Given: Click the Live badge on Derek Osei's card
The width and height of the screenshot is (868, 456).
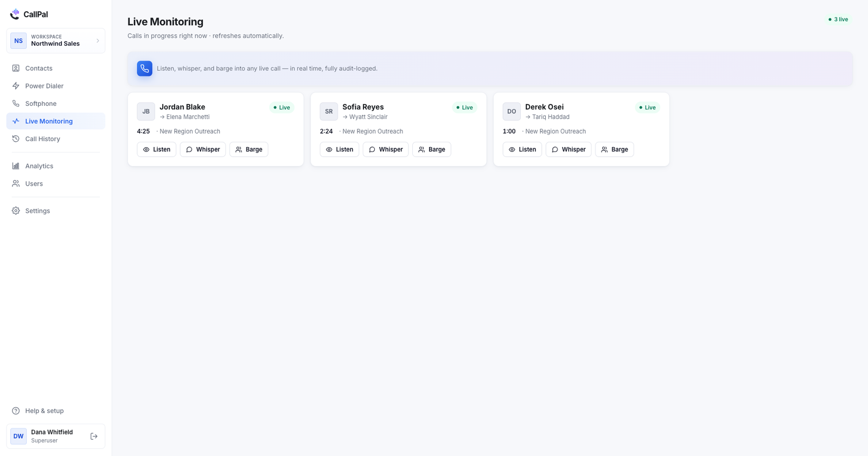Looking at the screenshot, I should click(647, 107).
